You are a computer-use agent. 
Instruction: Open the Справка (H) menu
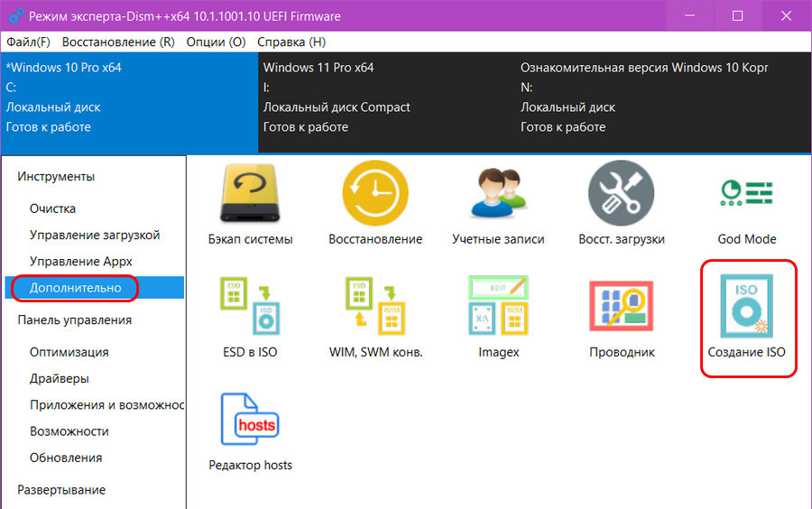pos(291,42)
